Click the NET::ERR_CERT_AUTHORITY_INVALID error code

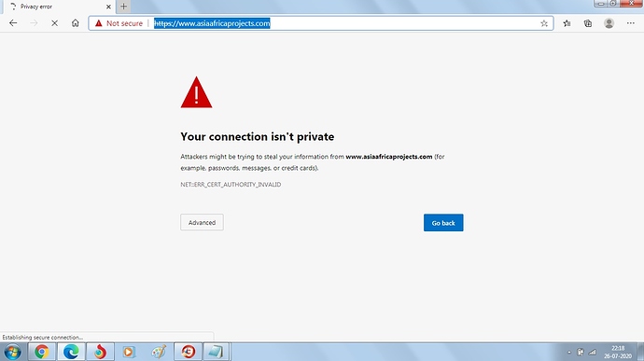point(231,185)
